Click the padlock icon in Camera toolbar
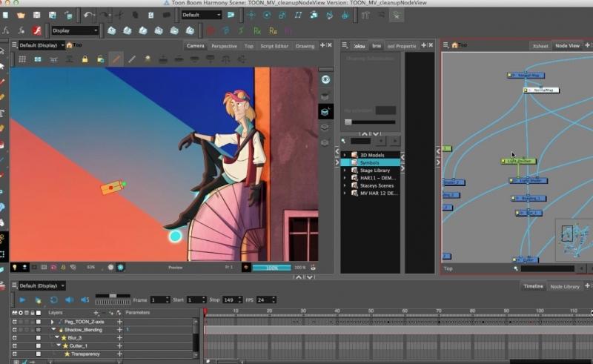Viewport: 593px width, 364px height. coord(85,59)
